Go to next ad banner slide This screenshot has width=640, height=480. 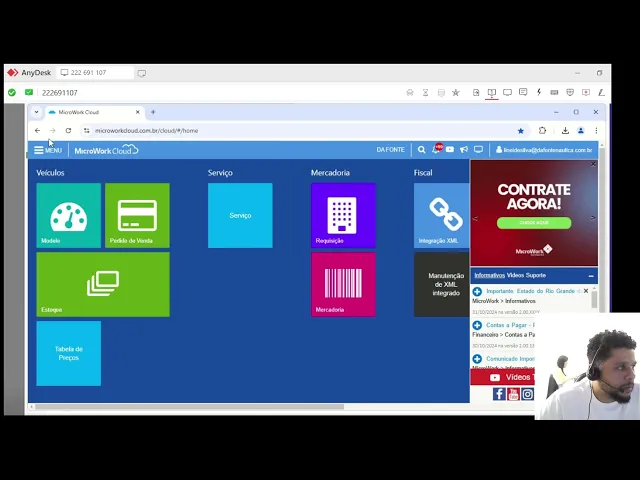(593, 218)
